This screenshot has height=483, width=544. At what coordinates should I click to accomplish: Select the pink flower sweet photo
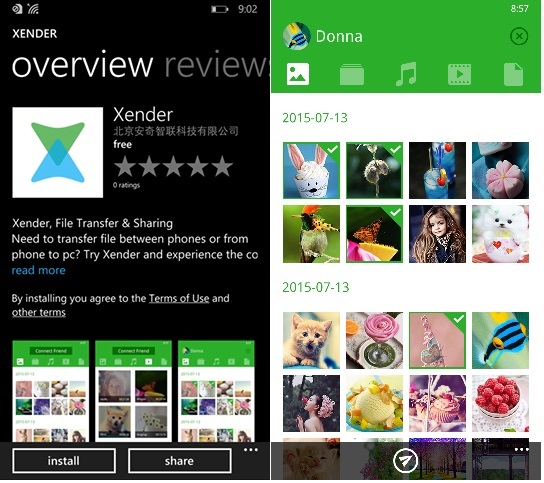click(x=500, y=170)
